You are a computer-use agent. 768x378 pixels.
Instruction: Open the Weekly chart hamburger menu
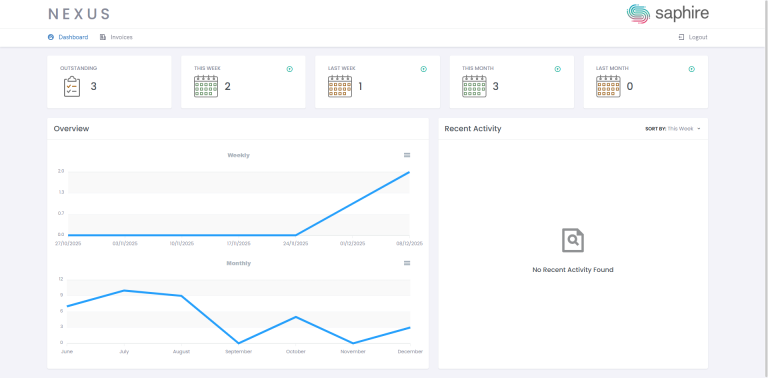(407, 155)
